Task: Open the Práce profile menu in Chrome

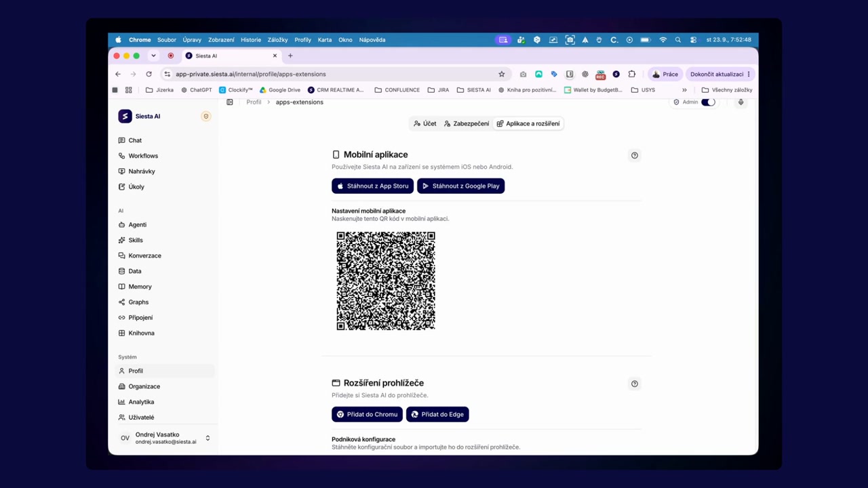Action: click(665, 74)
